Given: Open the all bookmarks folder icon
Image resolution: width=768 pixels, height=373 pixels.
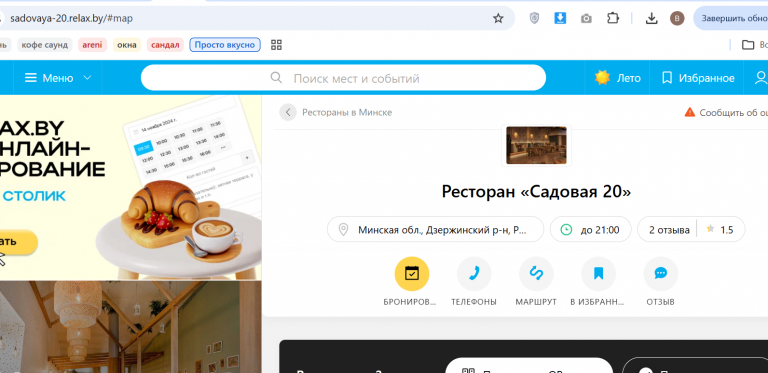Looking at the screenshot, I should click(748, 45).
